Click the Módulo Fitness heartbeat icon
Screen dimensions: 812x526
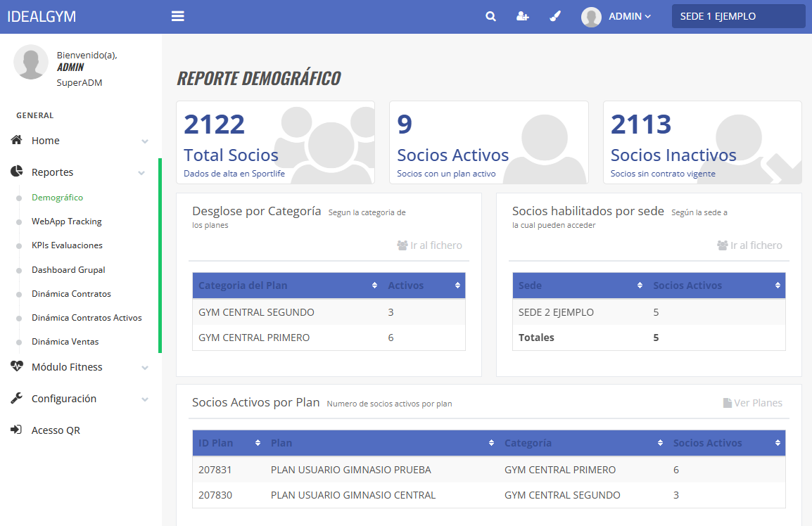click(17, 366)
